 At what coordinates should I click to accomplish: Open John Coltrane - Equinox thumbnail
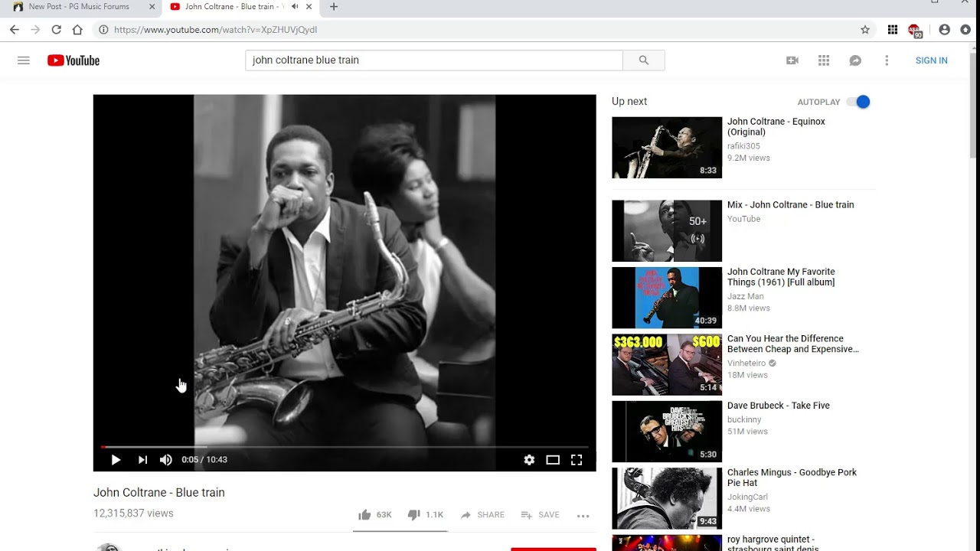coord(667,148)
